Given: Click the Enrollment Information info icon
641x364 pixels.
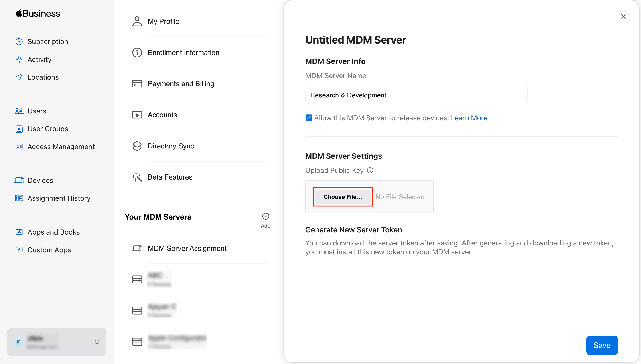Looking at the screenshot, I should click(137, 53).
